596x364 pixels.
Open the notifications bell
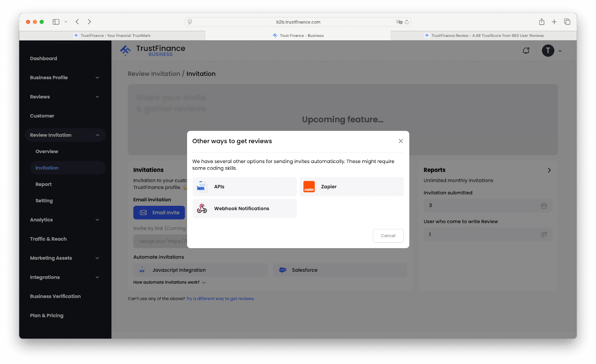(x=526, y=51)
